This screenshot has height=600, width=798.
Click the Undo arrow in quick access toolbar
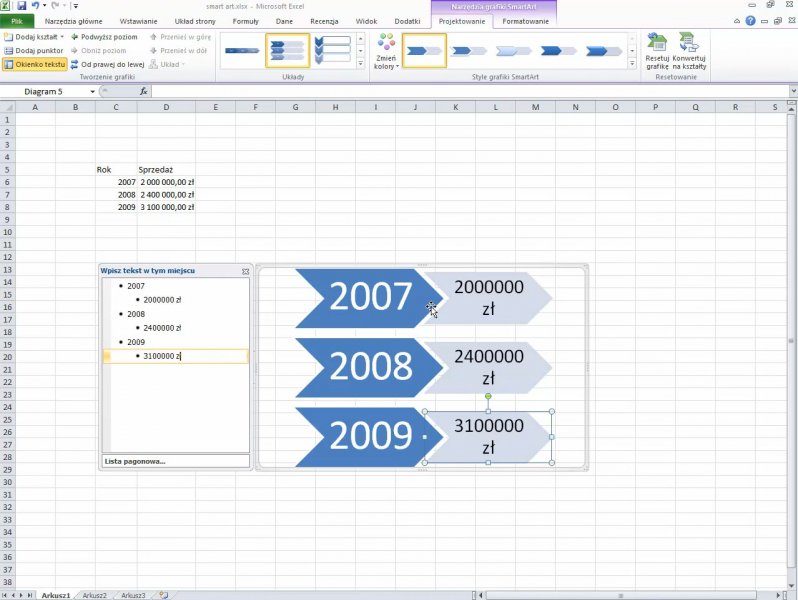point(34,6)
